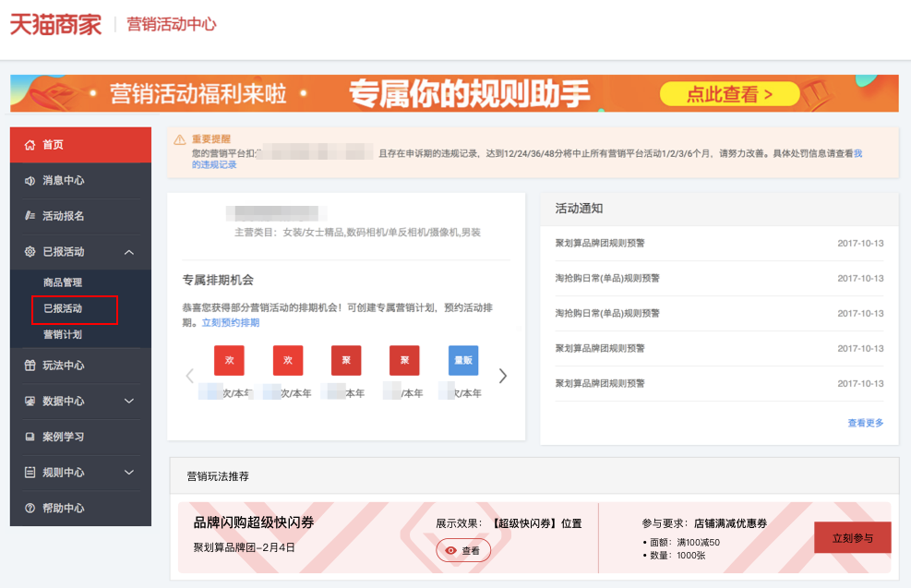The image size is (911, 588).
Task: Click the question mark icon for 帮助中心
Action: pos(30,509)
